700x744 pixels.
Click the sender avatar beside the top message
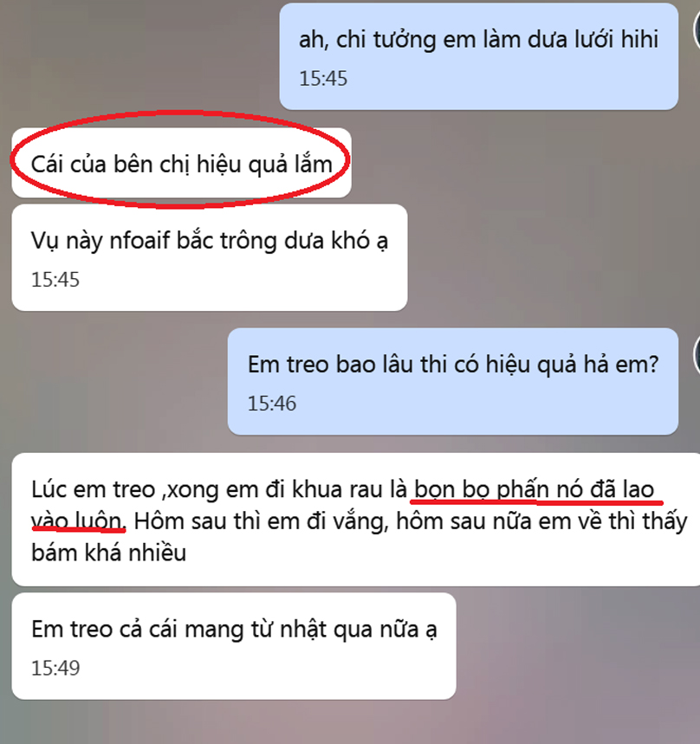[697, 29]
